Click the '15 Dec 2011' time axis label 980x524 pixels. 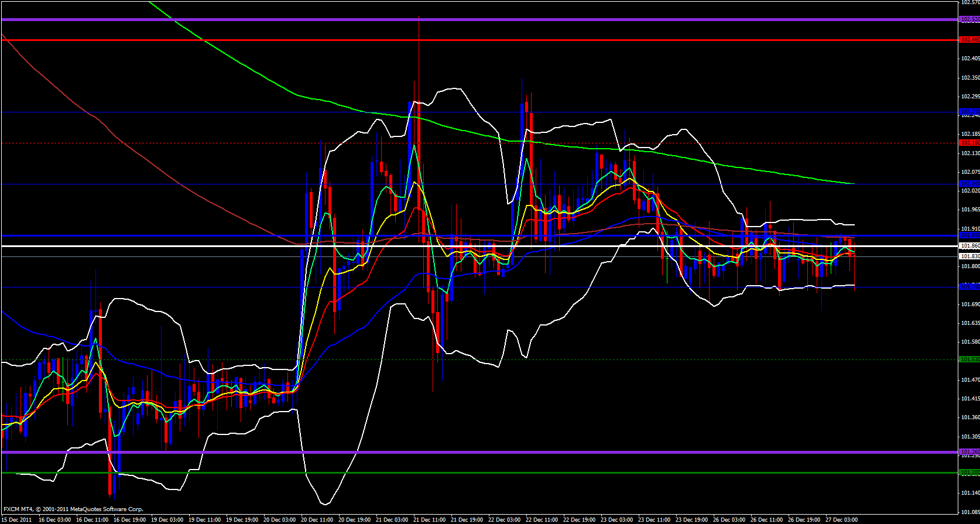coord(18,520)
